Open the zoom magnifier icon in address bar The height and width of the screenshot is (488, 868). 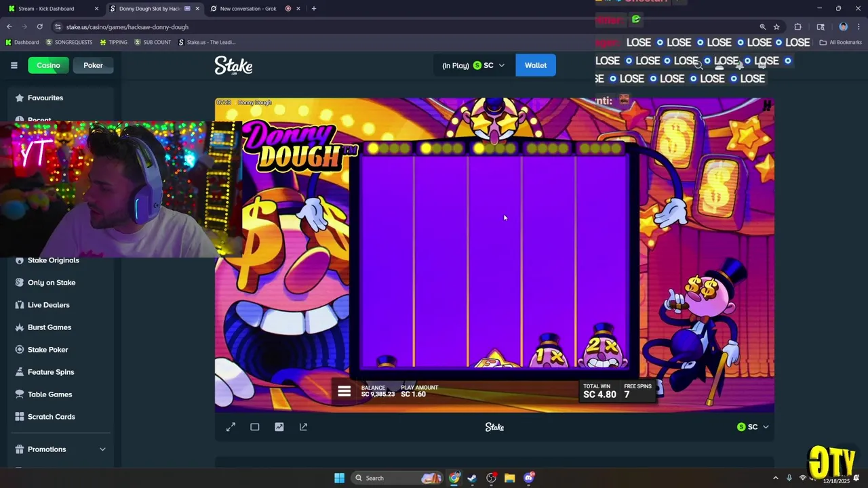click(762, 26)
